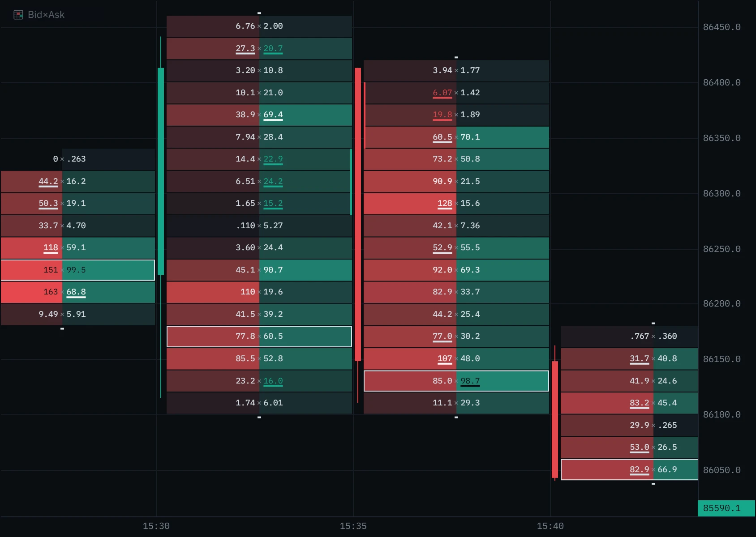Image resolution: width=756 pixels, height=537 pixels.
Task: Click the .110 × 5.27 footprint cell
Action: [x=259, y=226]
